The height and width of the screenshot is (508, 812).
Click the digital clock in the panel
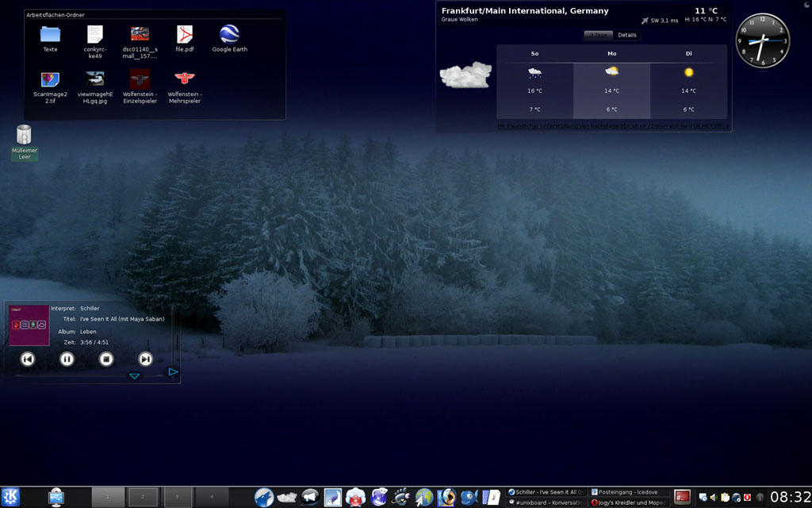click(x=790, y=497)
